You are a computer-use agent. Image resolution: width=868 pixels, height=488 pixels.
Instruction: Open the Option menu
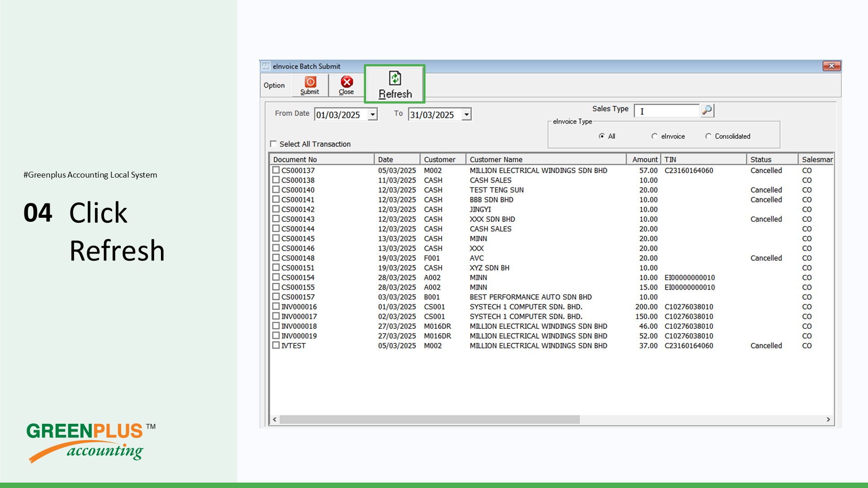click(274, 85)
